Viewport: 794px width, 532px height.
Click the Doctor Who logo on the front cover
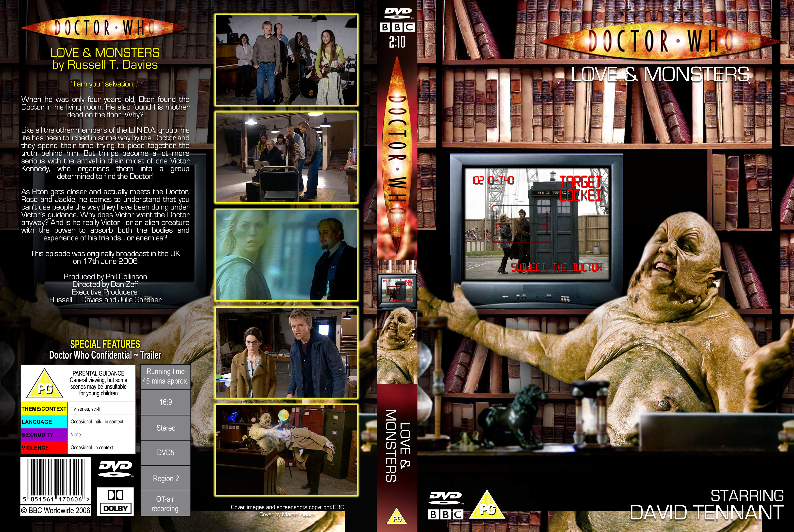click(660, 41)
